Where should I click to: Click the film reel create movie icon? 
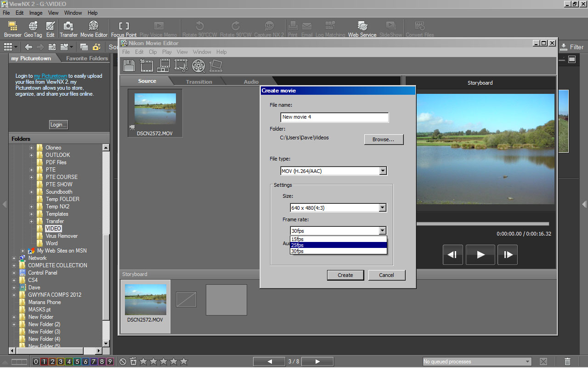(x=198, y=66)
